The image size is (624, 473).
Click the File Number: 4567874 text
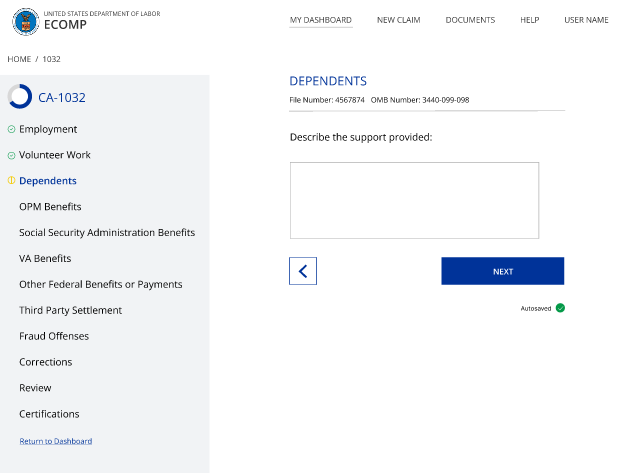(x=327, y=100)
